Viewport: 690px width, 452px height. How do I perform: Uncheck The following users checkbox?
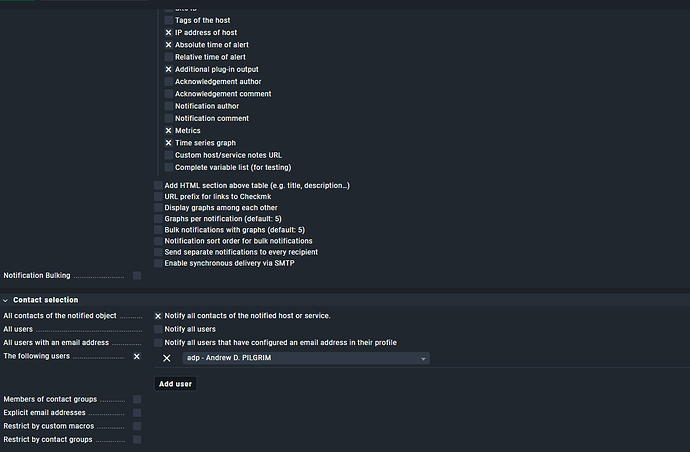click(137, 356)
